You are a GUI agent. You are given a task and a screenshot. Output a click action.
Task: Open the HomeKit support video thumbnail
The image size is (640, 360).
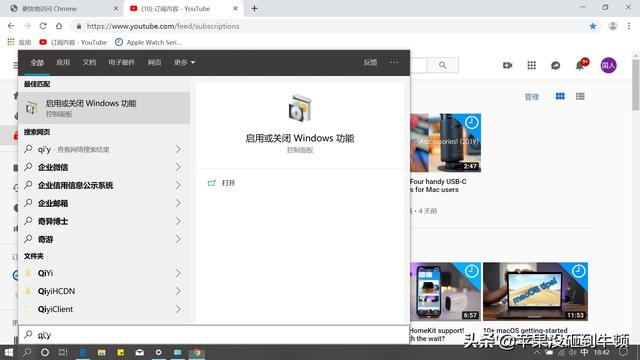(445, 291)
